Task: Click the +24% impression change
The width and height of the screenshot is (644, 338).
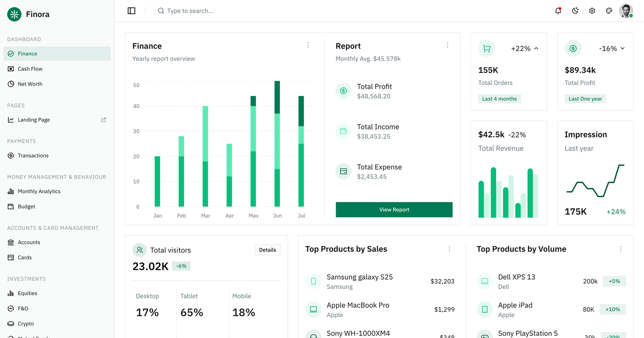Action: (x=616, y=212)
